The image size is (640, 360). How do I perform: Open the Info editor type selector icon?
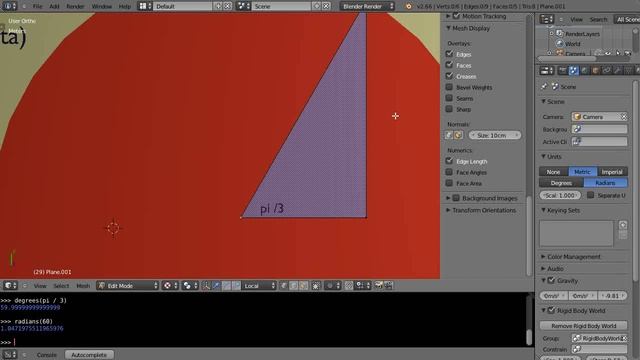(9, 6)
